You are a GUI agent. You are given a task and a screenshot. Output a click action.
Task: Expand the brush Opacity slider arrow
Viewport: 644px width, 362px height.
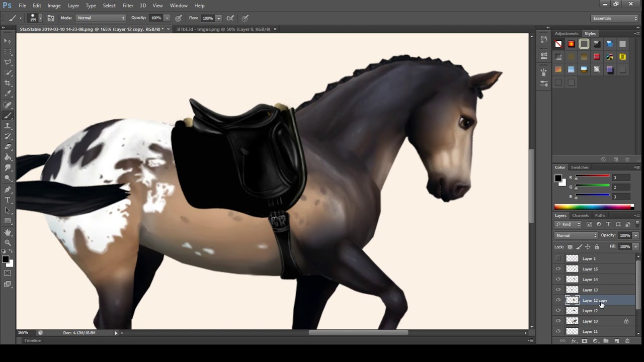167,18
